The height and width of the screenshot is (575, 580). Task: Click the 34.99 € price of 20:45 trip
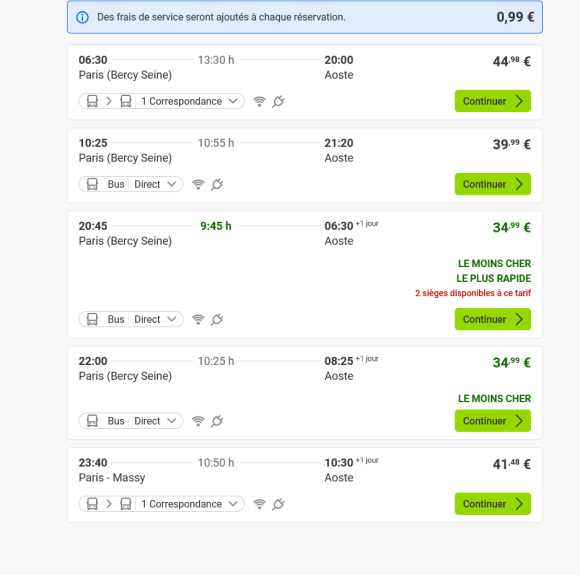[512, 227]
